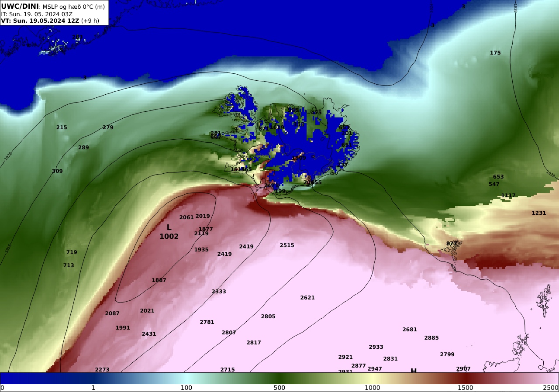Select the valid time line 'VT: Sun. 19.05.2024 12Z'
Viewport: 559px width, 392px height.
tap(40, 21)
